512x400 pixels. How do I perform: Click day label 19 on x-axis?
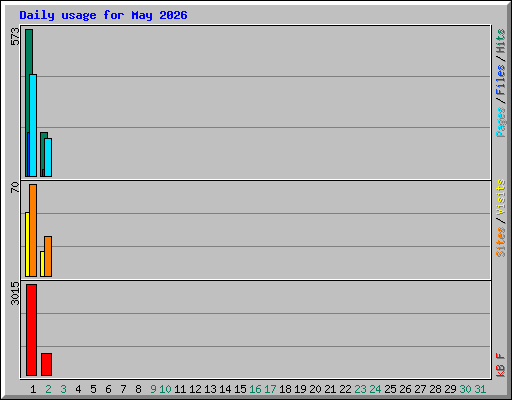pos(300,389)
